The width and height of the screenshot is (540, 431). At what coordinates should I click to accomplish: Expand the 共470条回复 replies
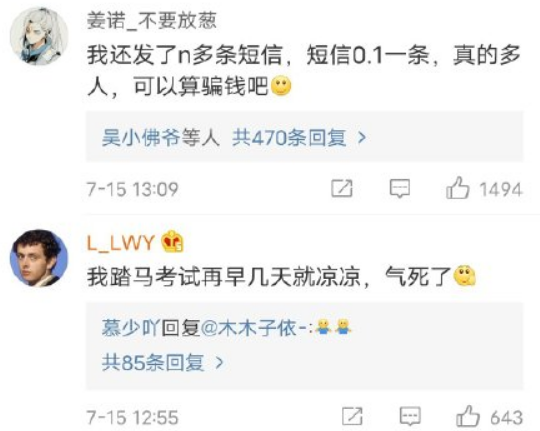(289, 138)
